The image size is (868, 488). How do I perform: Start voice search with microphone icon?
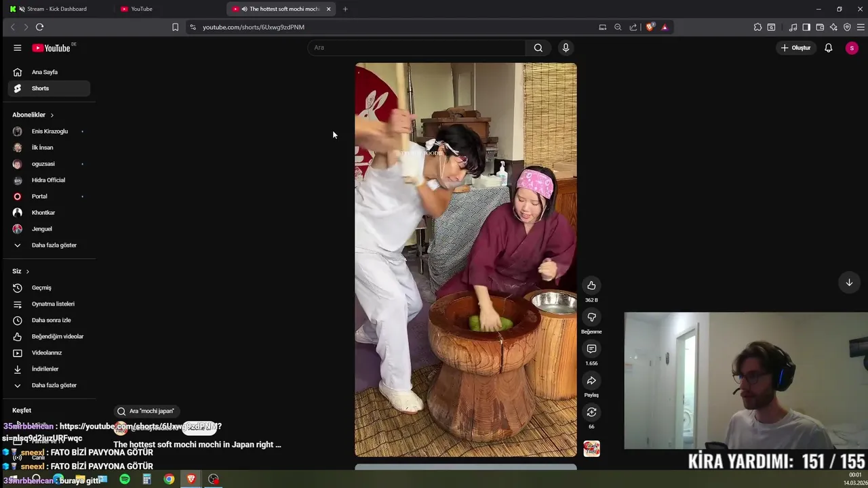tap(566, 47)
